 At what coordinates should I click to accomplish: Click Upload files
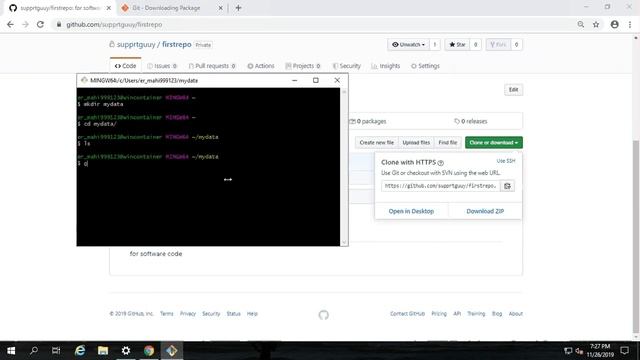click(x=416, y=142)
